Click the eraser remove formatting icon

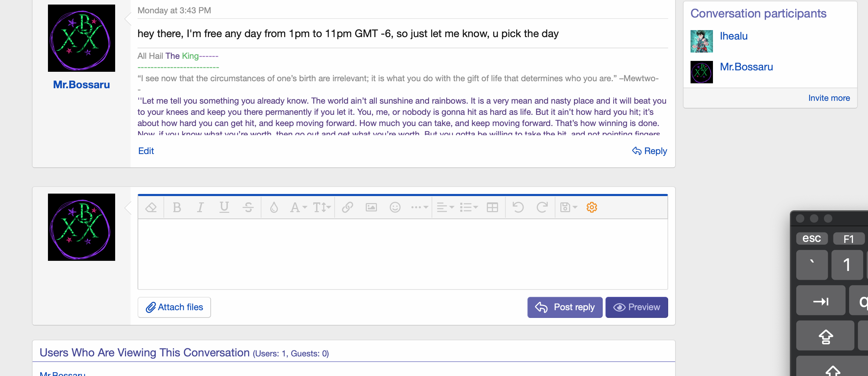coord(151,208)
